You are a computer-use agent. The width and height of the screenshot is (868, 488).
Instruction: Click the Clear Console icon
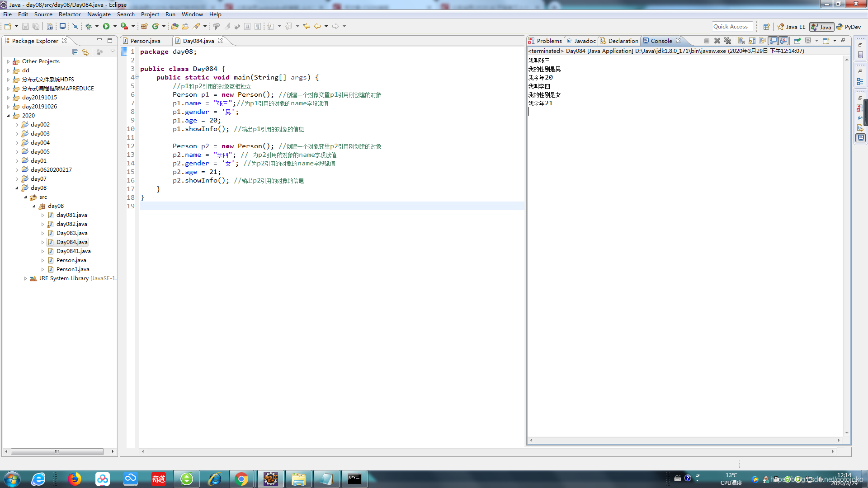point(741,41)
